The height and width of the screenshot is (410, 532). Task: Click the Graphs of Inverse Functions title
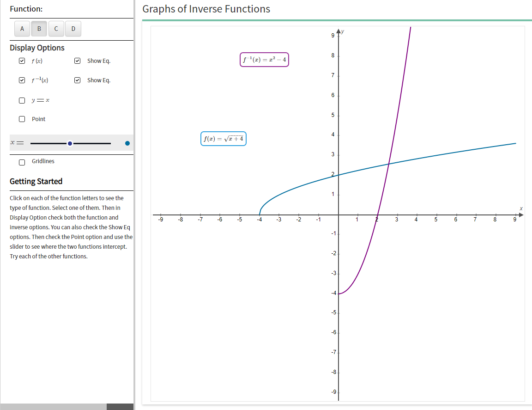206,9
